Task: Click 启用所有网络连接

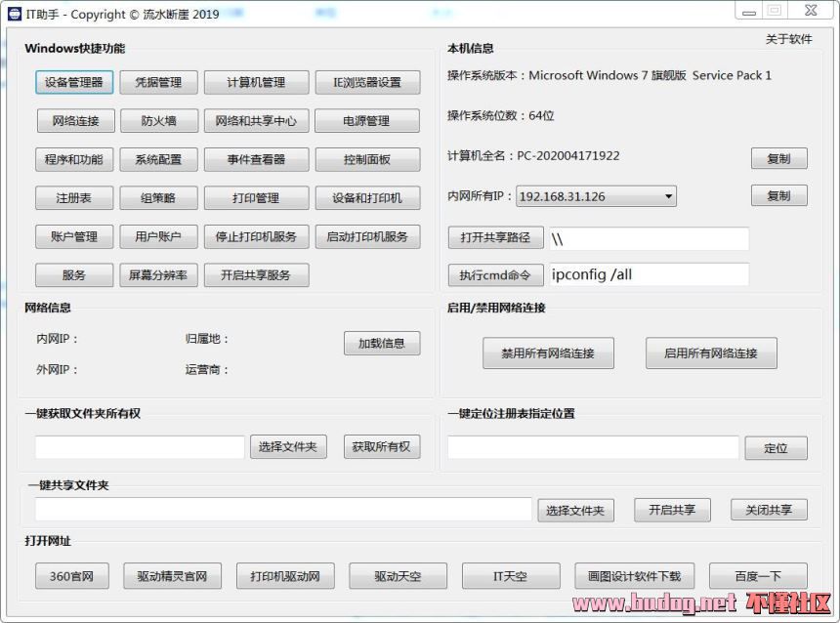Action: click(711, 353)
